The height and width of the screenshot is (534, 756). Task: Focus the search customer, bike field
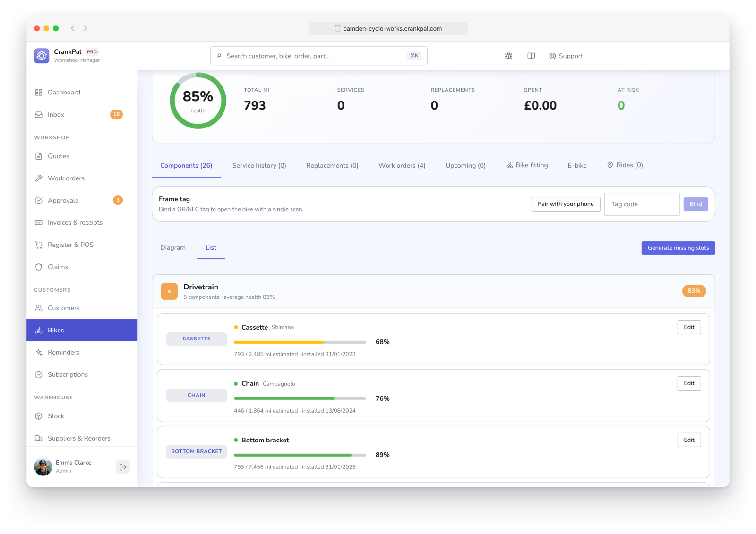[x=319, y=56]
